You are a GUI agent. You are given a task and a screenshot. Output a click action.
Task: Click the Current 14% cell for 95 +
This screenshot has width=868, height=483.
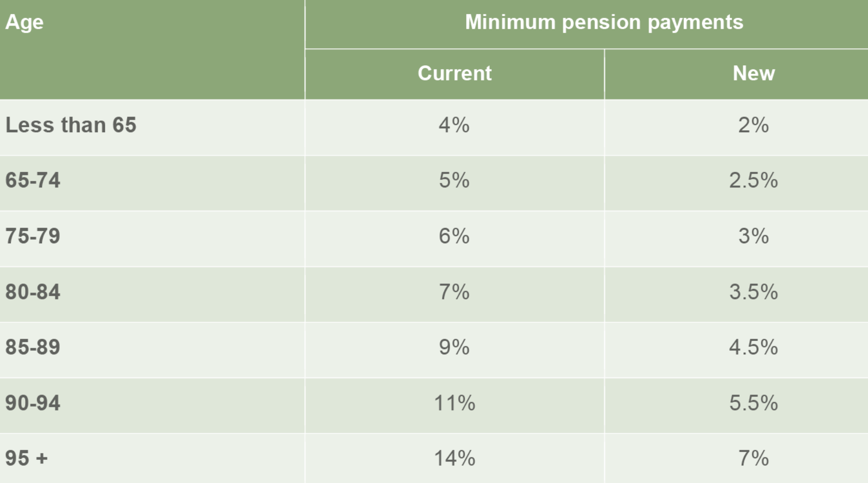tap(454, 458)
